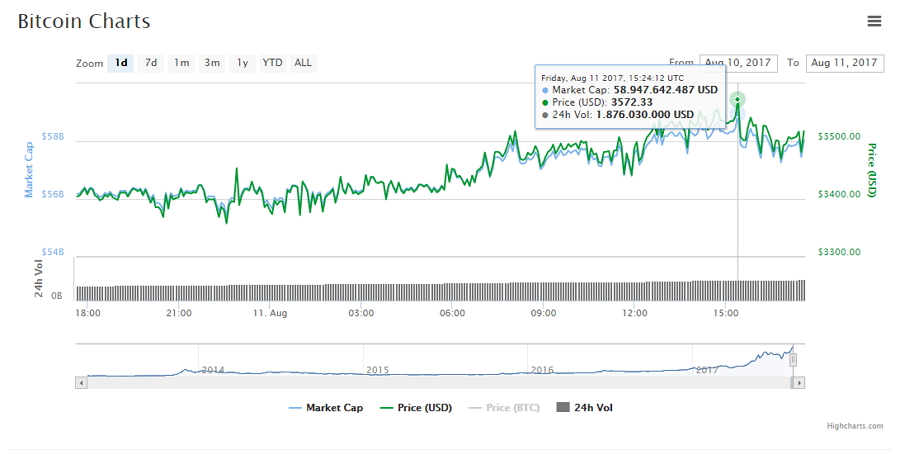Click the 24h Vol axis title
This screenshot has width=900, height=450.
tap(39, 278)
